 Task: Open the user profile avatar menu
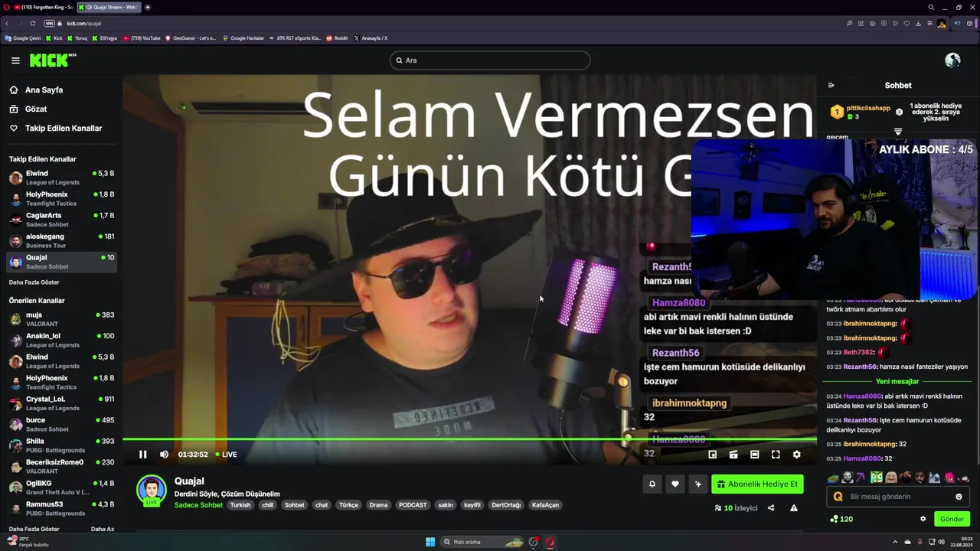(x=952, y=60)
